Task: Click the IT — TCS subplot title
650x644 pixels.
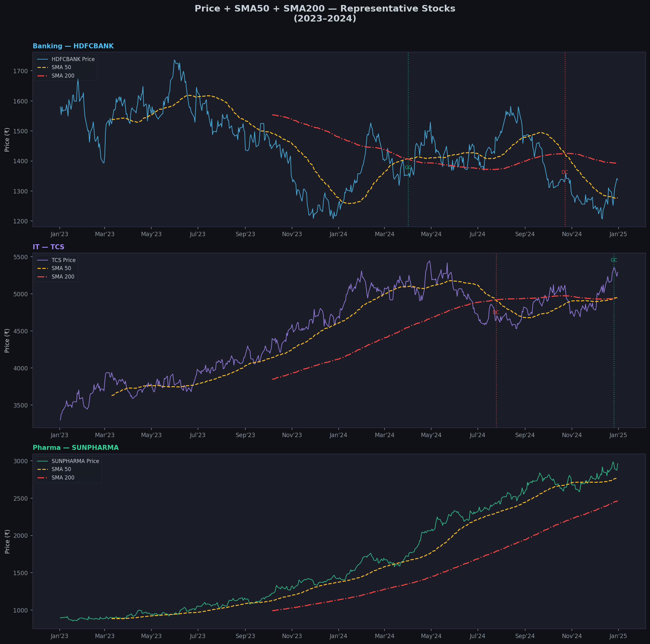Action: tap(49, 247)
